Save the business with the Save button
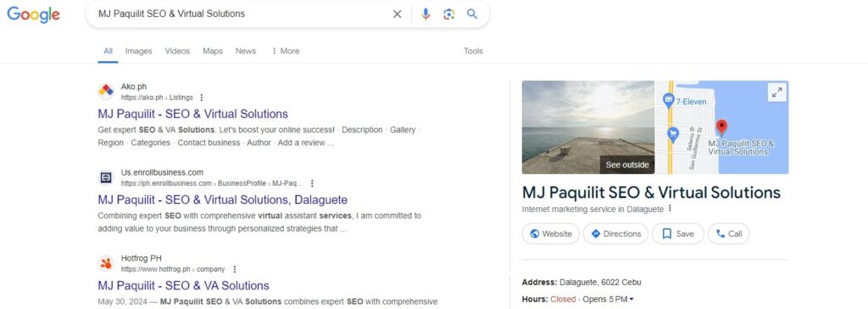The height and width of the screenshot is (309, 868). click(x=677, y=233)
